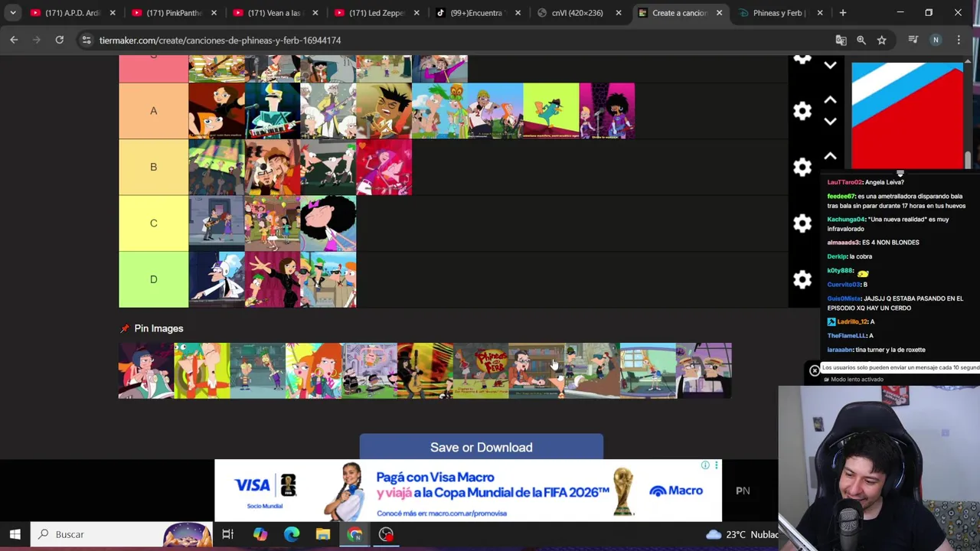Switch to the PinkPanthe YouTube tab
Viewport: 980px width, 551px height.
(174, 13)
